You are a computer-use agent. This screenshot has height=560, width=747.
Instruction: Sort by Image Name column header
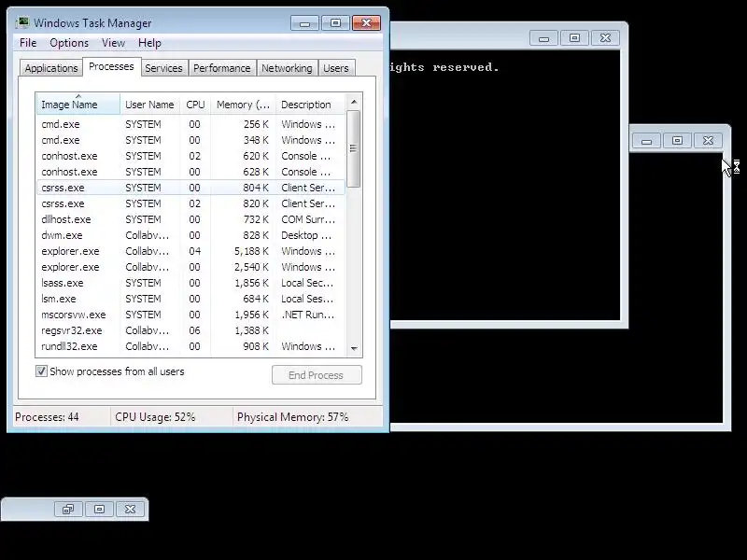78,105
